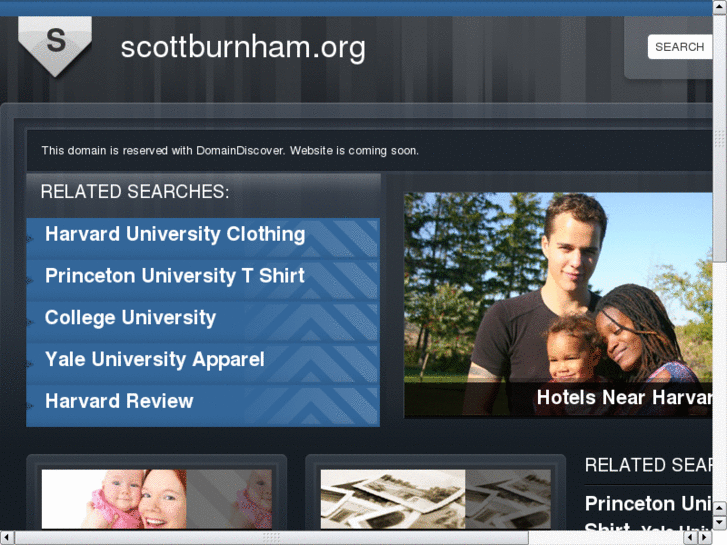Click the S shield logo icon
Image resolution: width=727 pixels, height=545 pixels.
click(x=55, y=45)
